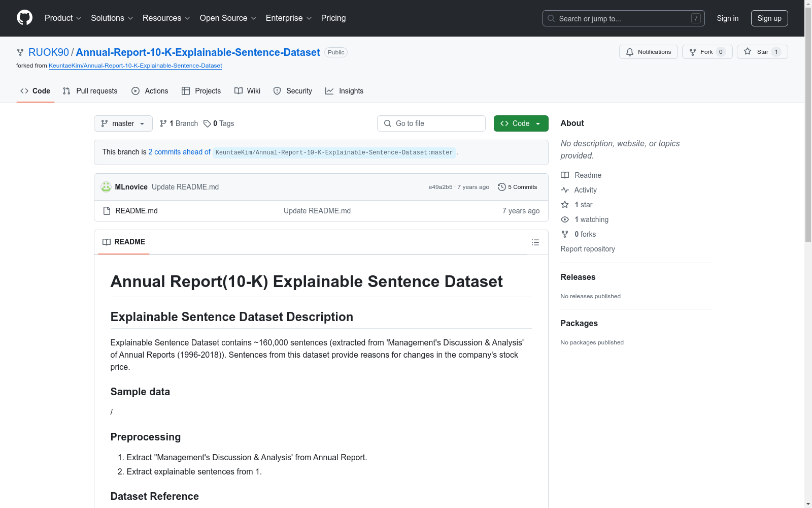Open the MLnovice author link
Viewport: 812px width, 508px height.
coord(131,187)
